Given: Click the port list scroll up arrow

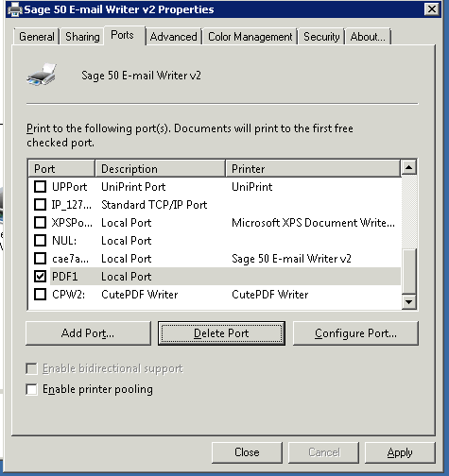Looking at the screenshot, I should (x=409, y=167).
